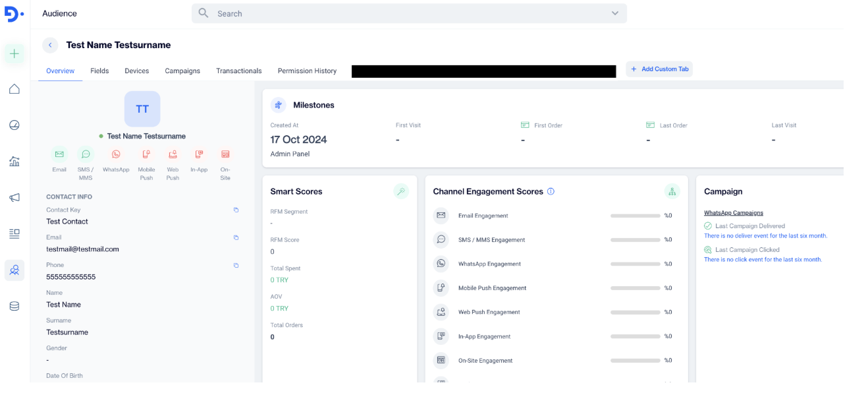Image resolution: width=868 pixels, height=393 pixels.
Task: Click the testmail@testmail.com email value
Action: point(82,249)
